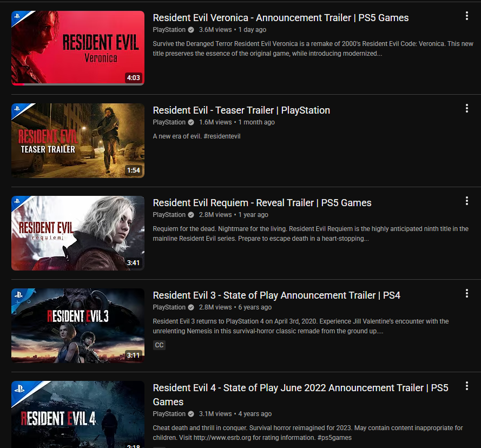Click the 3:11 duration badge on Resident Evil 3 thumbnail
The width and height of the screenshot is (481, 448).
coord(134,355)
